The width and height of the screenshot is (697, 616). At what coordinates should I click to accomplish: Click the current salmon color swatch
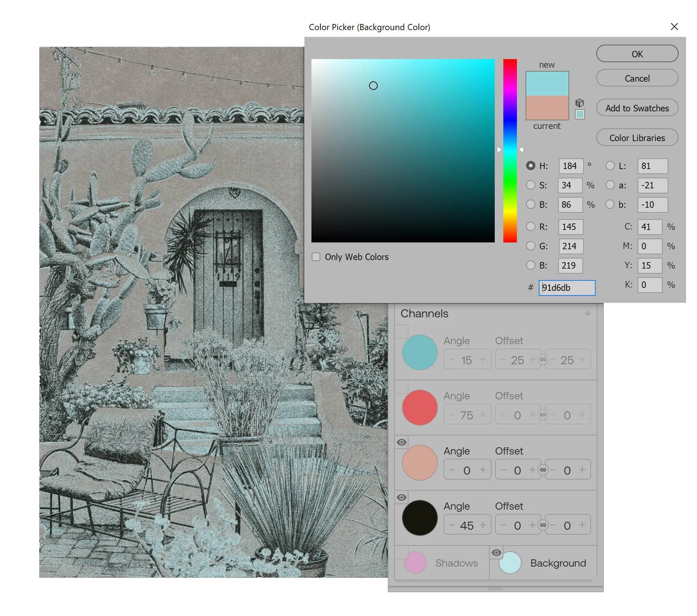point(547,107)
